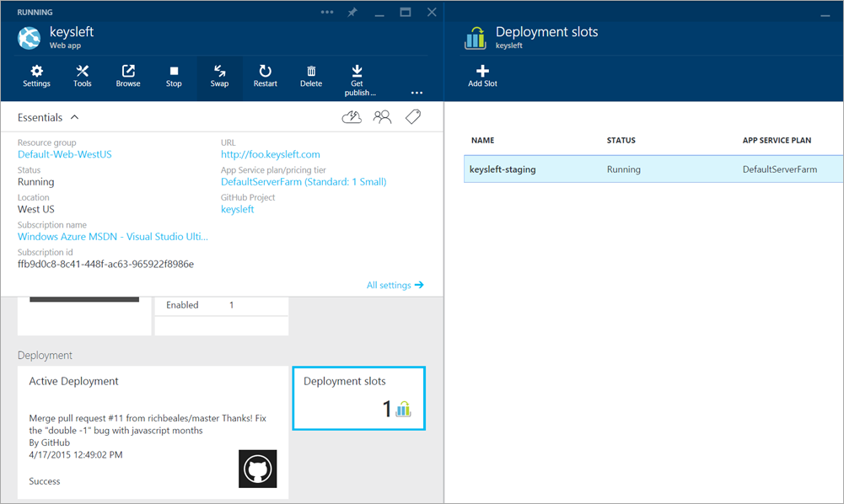Open the Default-Web-WestUS resource group
844x504 pixels.
click(65, 154)
